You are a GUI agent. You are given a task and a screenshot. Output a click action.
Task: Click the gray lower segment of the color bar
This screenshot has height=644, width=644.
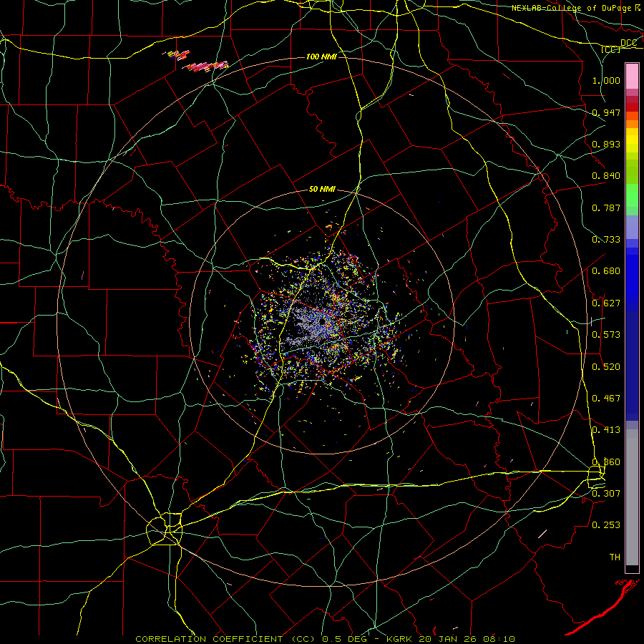[x=632, y=497]
